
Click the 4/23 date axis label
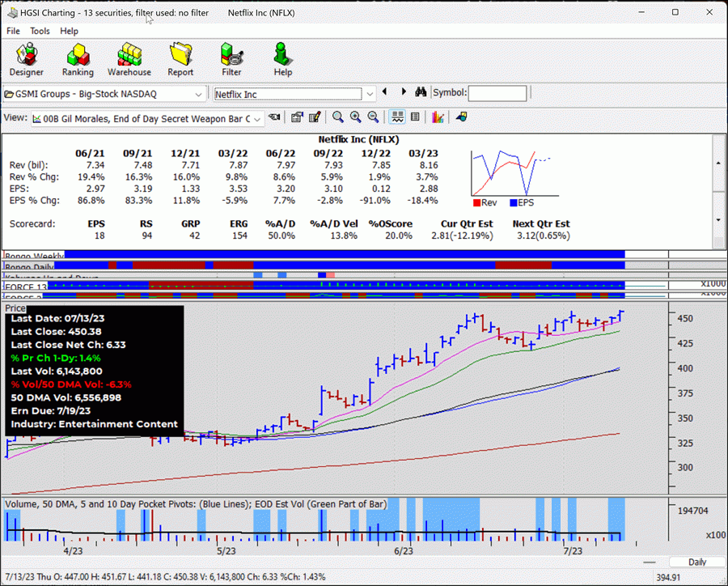click(73, 551)
